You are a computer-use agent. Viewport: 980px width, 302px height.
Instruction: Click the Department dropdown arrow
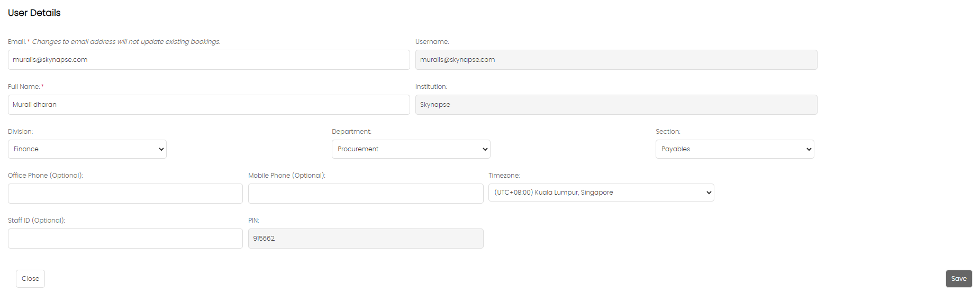[x=485, y=149]
